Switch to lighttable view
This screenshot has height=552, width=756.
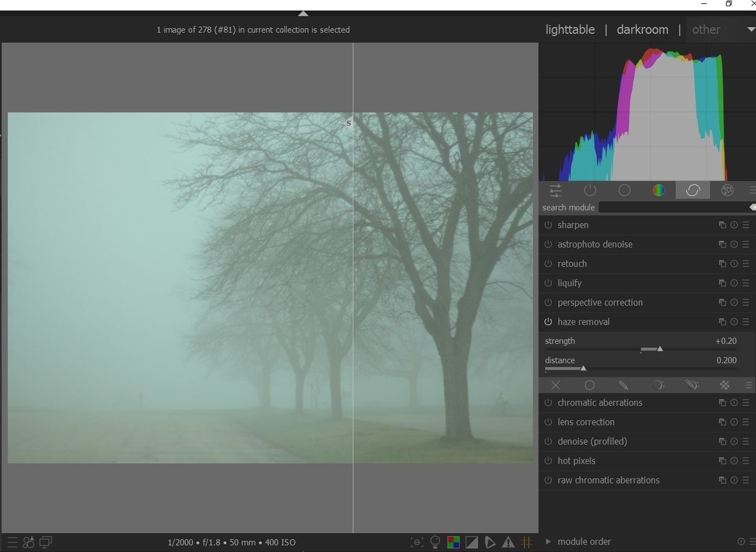click(x=570, y=30)
